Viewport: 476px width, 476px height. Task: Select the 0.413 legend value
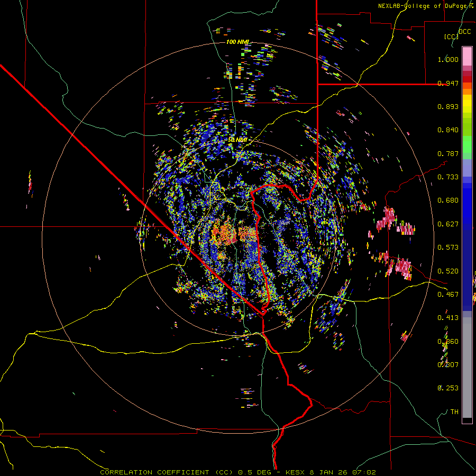448,318
